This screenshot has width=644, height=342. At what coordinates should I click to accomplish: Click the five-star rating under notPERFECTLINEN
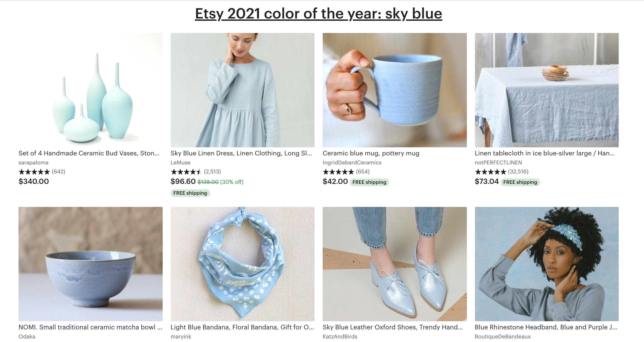[490, 172]
